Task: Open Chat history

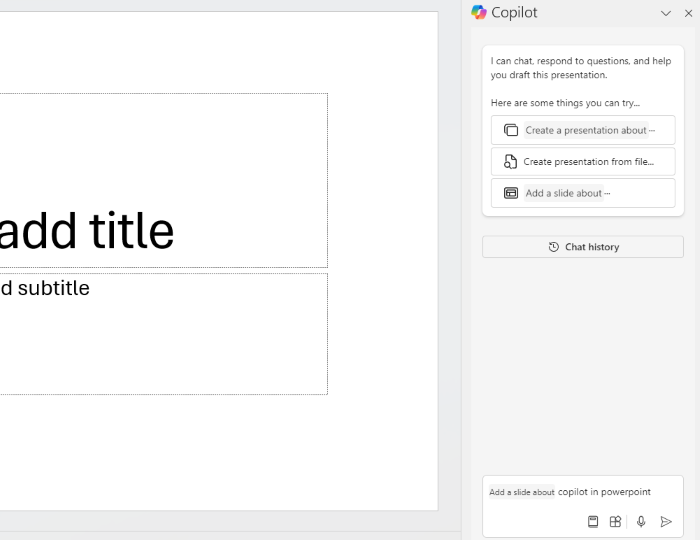Action: [583, 247]
